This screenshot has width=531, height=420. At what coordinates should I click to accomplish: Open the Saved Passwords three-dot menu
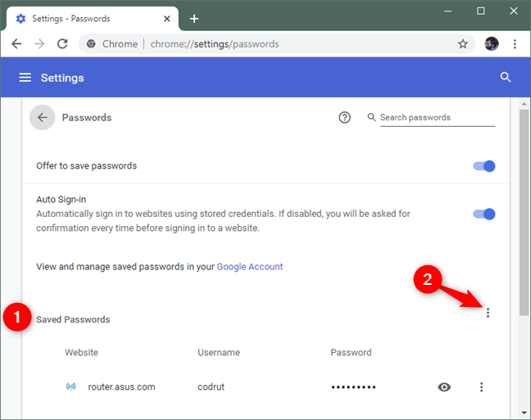tap(488, 313)
